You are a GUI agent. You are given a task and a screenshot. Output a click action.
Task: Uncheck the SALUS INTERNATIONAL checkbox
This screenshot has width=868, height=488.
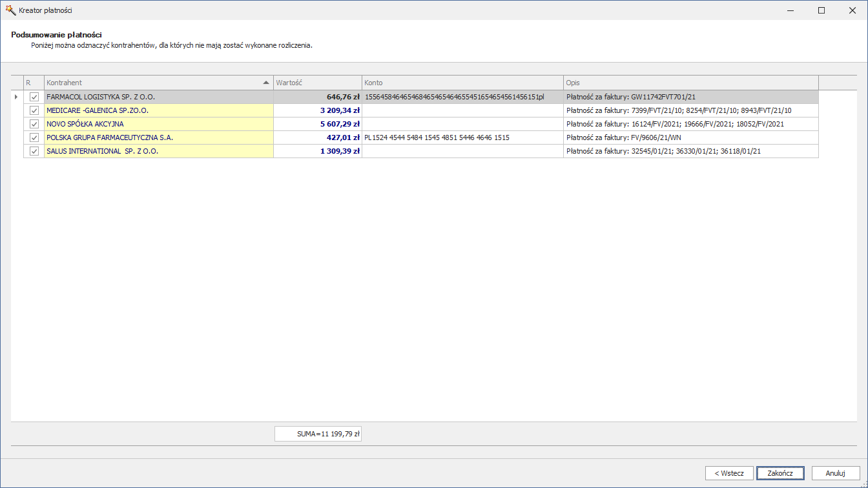[34, 151]
